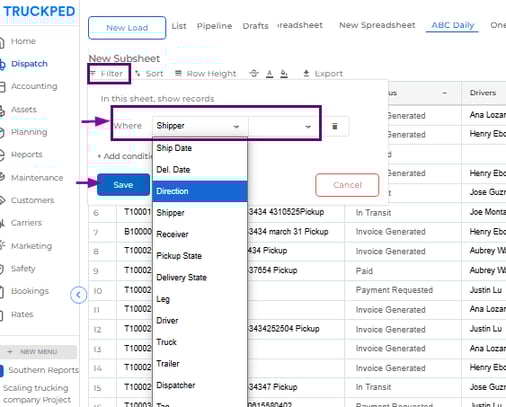Image resolution: width=506 pixels, height=407 pixels.
Task: Select Ship Date from the list
Action: point(200,148)
